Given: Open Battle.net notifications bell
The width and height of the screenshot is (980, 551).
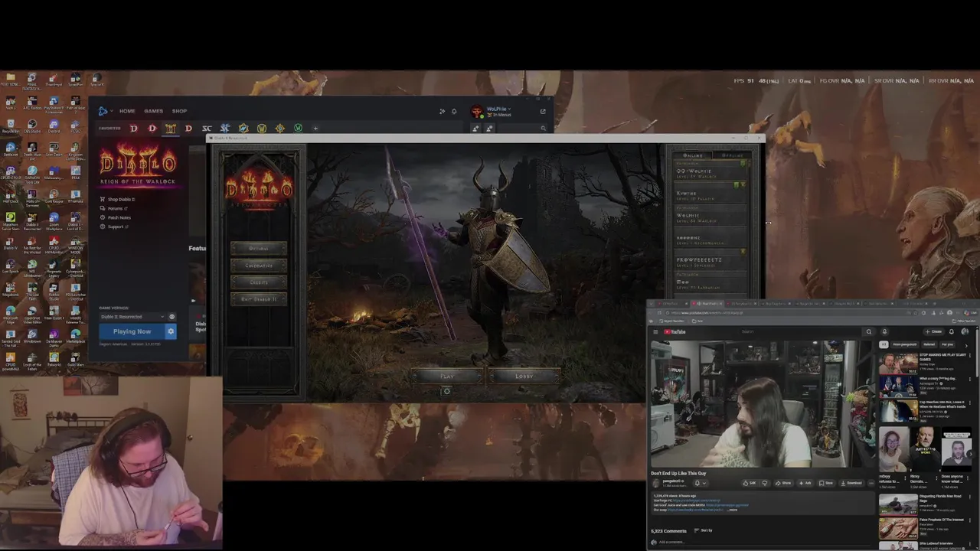Looking at the screenshot, I should [x=454, y=111].
